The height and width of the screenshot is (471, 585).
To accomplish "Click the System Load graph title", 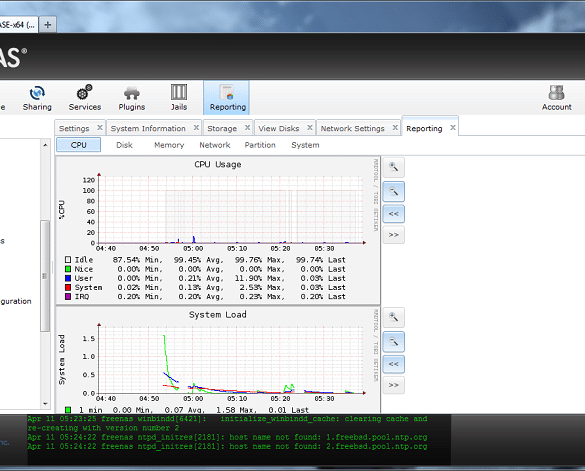I will [x=218, y=315].
